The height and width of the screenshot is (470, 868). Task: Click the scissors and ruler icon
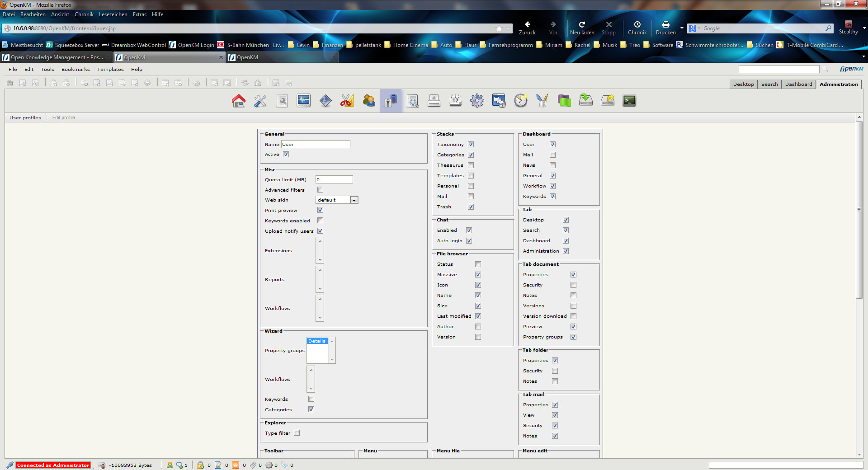point(347,101)
